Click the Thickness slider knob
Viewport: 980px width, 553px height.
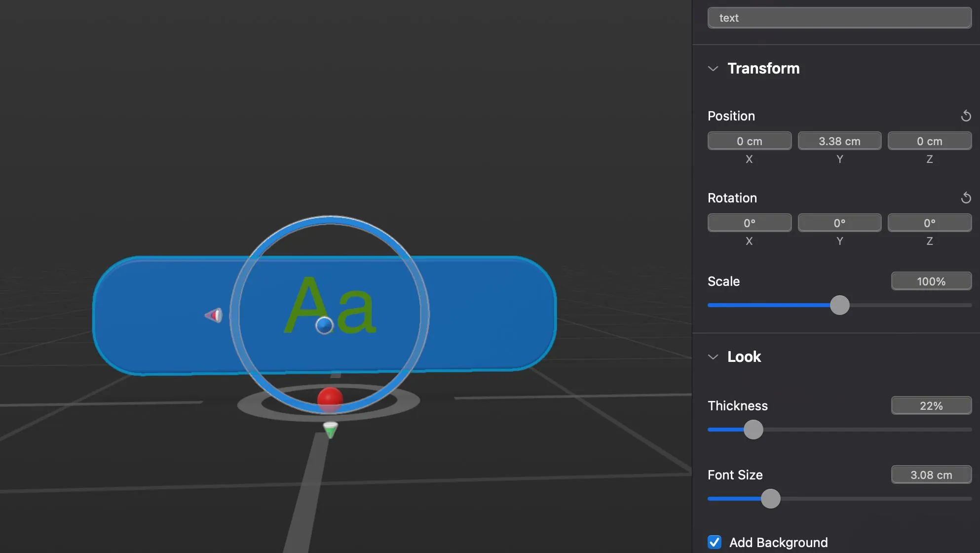[x=753, y=430]
